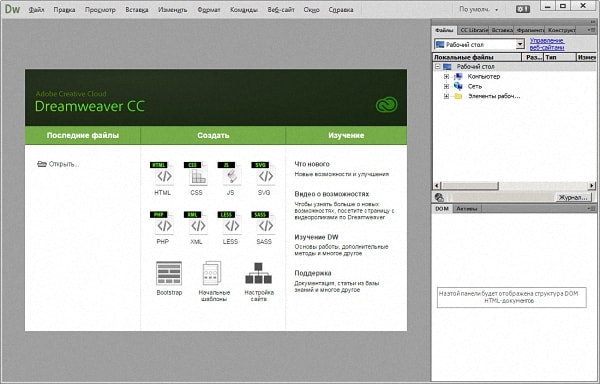This screenshot has height=384, width=600.
Task: Open the Files panel options menu icon
Action: tap(591, 30)
